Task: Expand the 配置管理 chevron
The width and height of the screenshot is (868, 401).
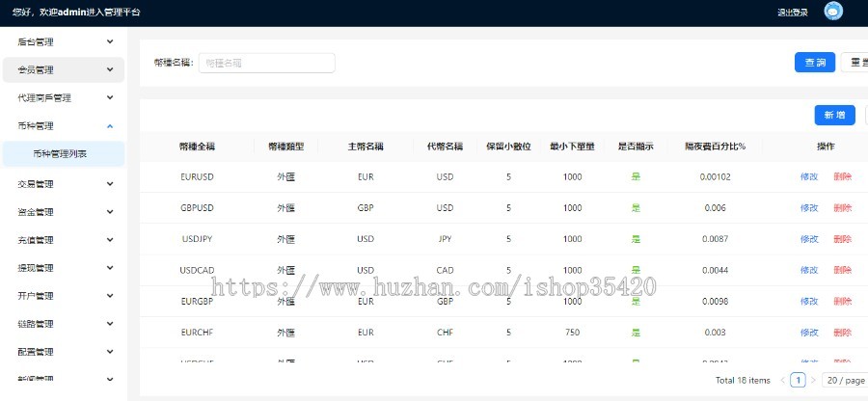Action: pyautogui.click(x=110, y=352)
